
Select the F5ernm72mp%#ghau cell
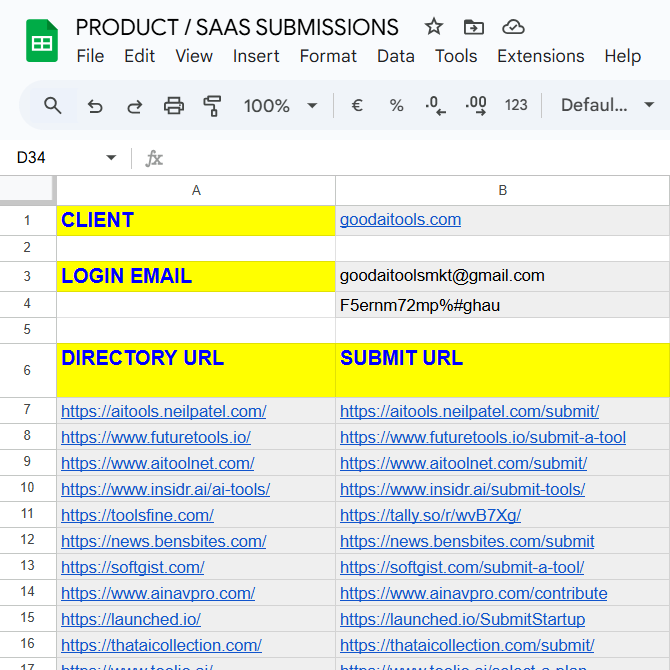pyautogui.click(x=502, y=305)
